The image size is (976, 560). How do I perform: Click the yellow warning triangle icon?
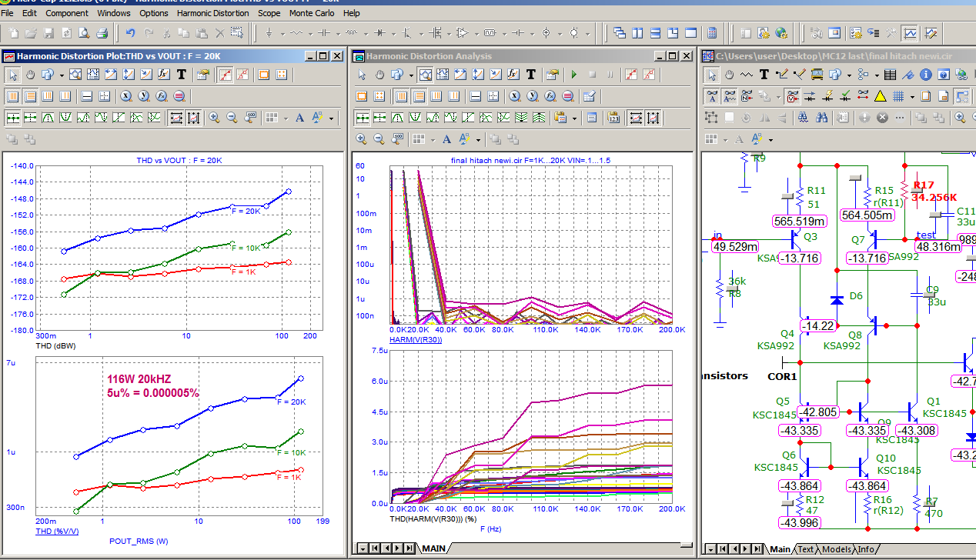(881, 96)
